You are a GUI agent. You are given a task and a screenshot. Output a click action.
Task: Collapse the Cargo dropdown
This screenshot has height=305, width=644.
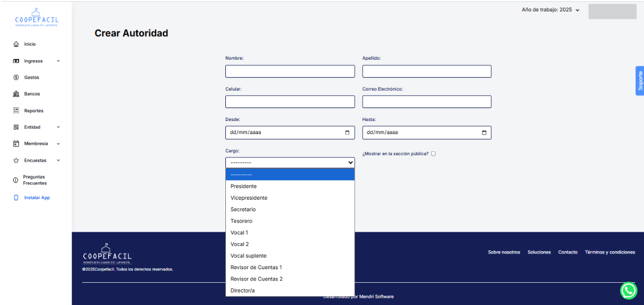(350, 162)
